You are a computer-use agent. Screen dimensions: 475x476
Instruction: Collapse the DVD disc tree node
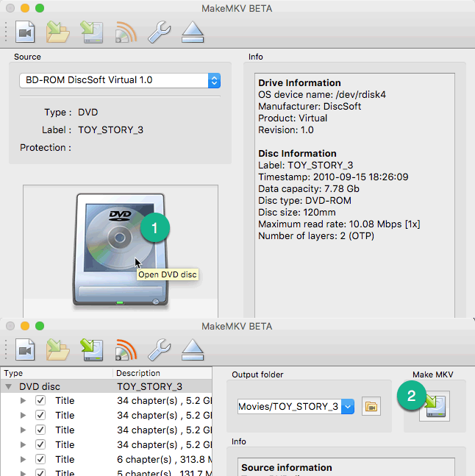coord(9,386)
